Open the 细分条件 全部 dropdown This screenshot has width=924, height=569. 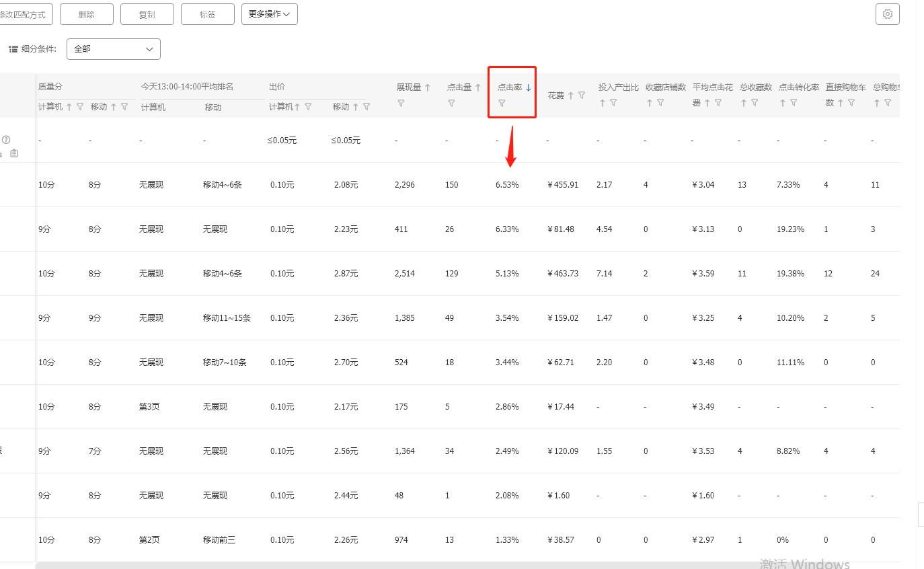click(113, 48)
